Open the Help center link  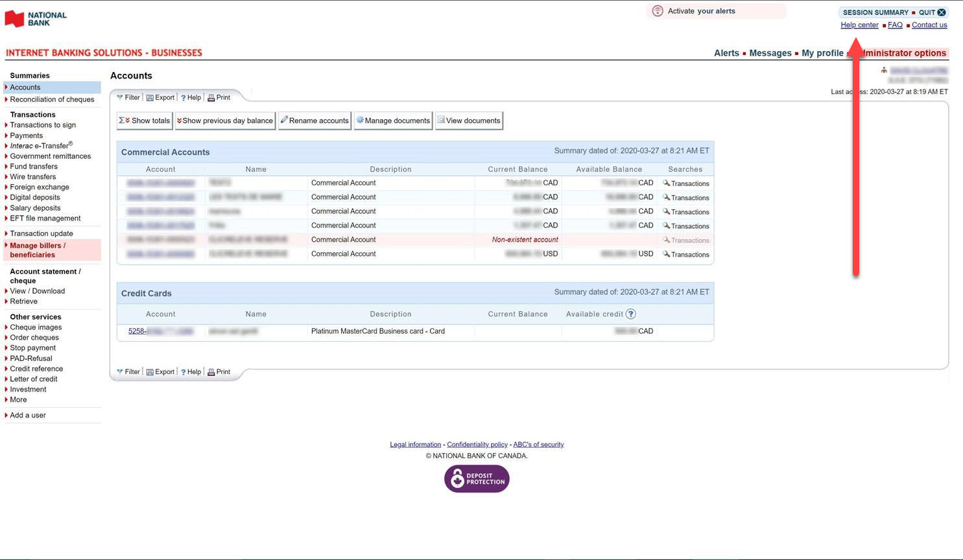click(x=859, y=25)
